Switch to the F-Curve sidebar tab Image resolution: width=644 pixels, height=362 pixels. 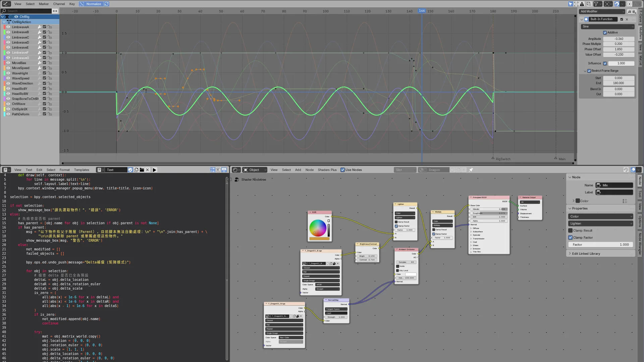point(640,16)
